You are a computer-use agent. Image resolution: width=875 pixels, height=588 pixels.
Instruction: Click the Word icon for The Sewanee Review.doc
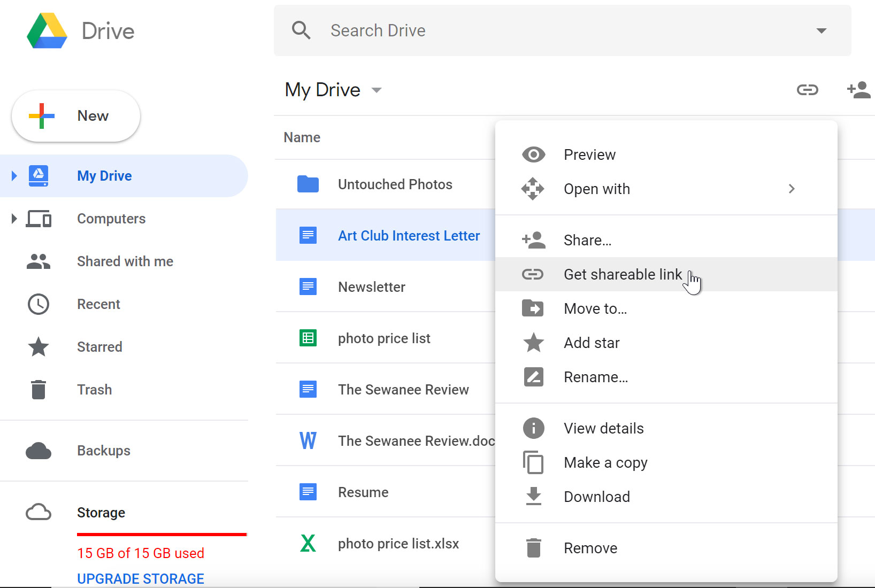pos(308,440)
